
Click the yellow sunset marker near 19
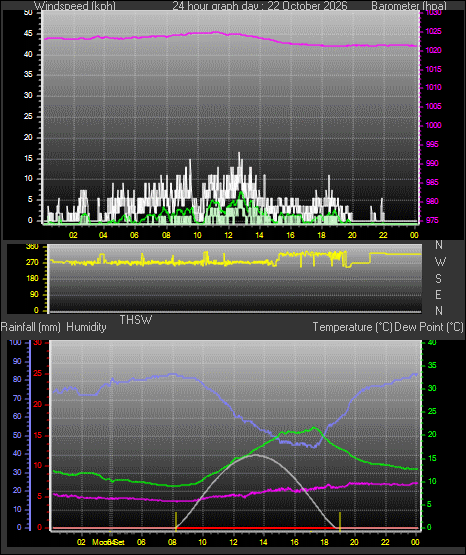(x=340, y=521)
